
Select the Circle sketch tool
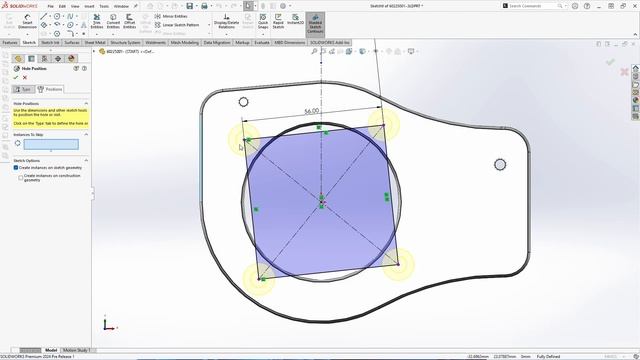click(x=57, y=16)
